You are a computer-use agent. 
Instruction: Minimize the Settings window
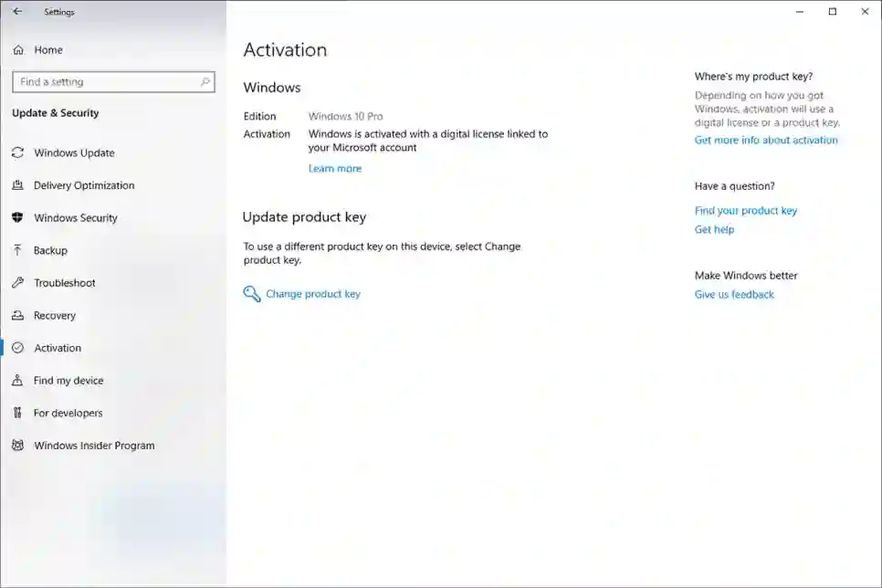click(800, 11)
